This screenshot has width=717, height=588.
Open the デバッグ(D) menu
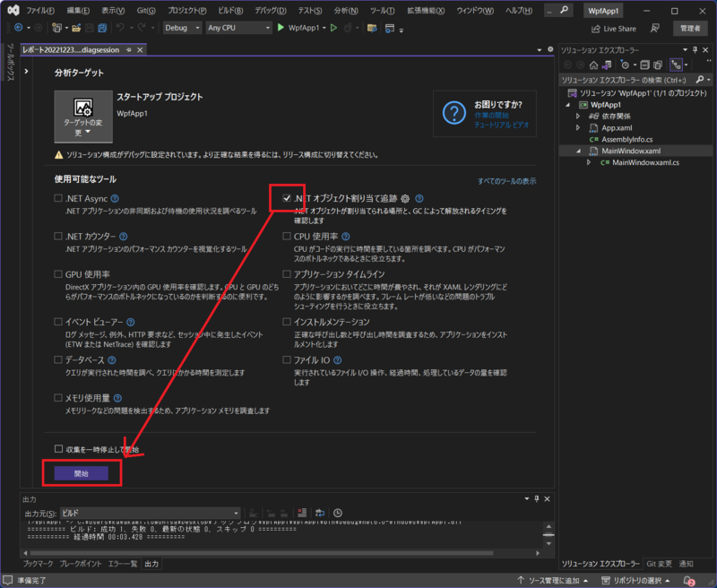point(271,11)
